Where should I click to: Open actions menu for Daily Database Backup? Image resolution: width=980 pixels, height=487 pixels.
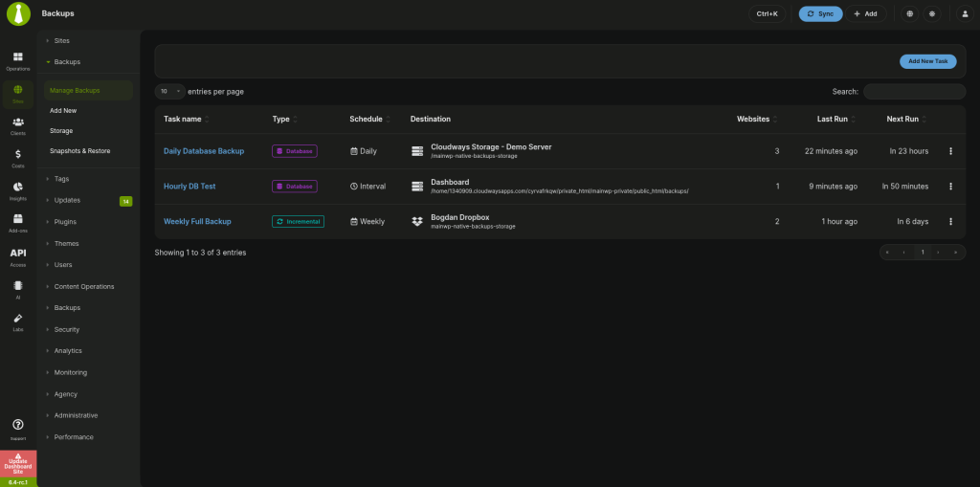pyautogui.click(x=950, y=151)
